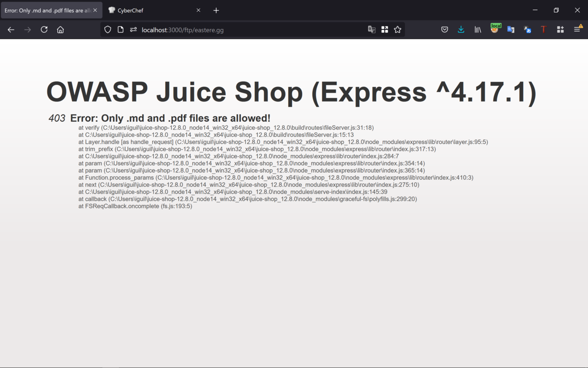Open the QR code grid icon in address bar
The image size is (588, 368).
(x=385, y=29)
